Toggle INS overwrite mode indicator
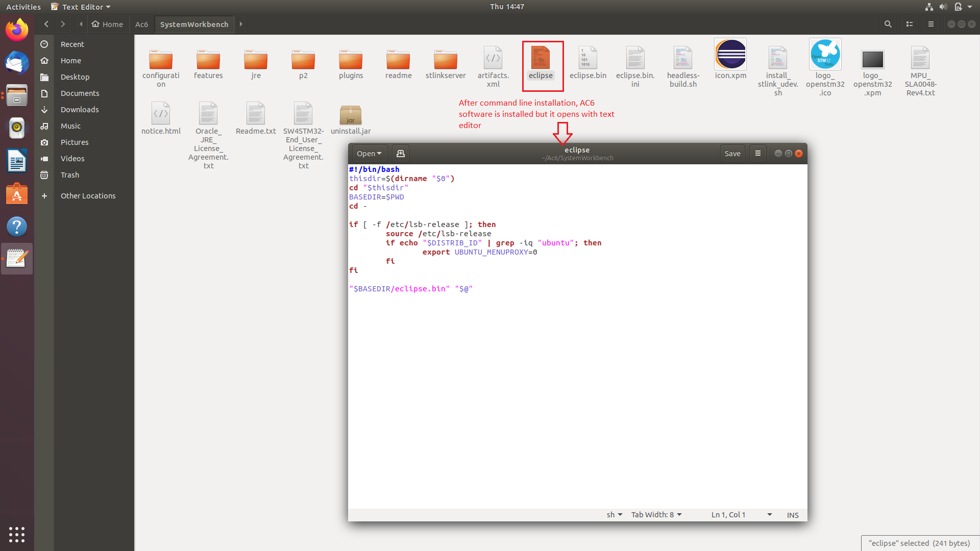Image resolution: width=980 pixels, height=551 pixels. (792, 515)
